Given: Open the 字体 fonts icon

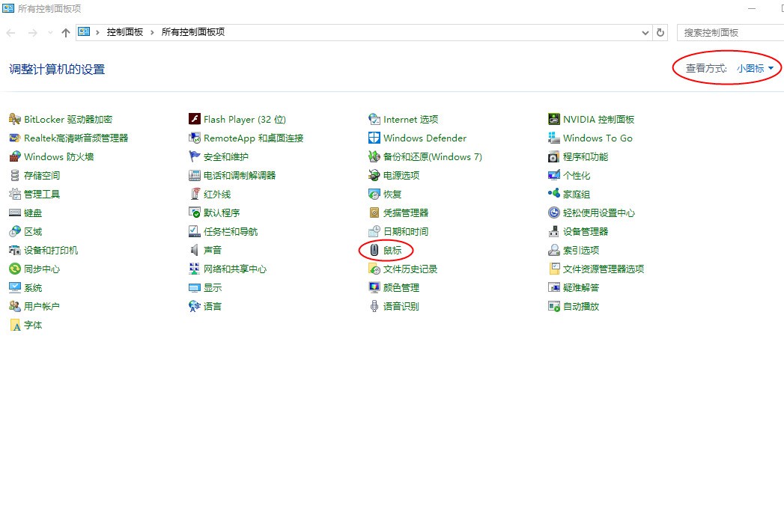Looking at the screenshot, I should click(x=15, y=325).
